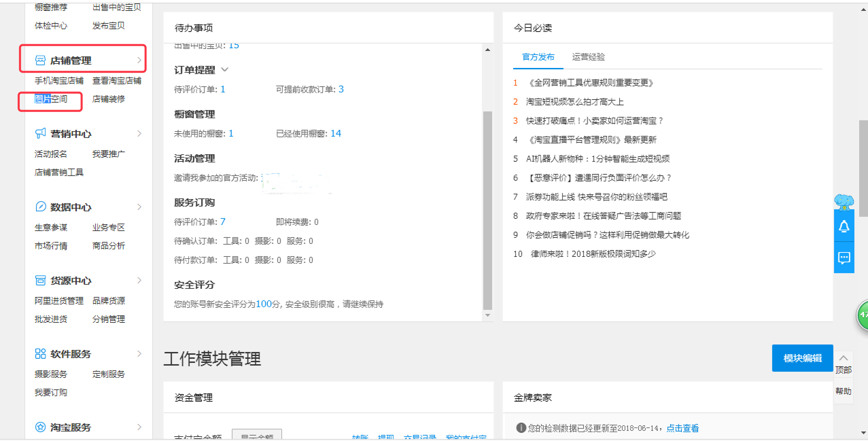Click the 模块编辑 button
868x441 pixels.
(x=802, y=358)
